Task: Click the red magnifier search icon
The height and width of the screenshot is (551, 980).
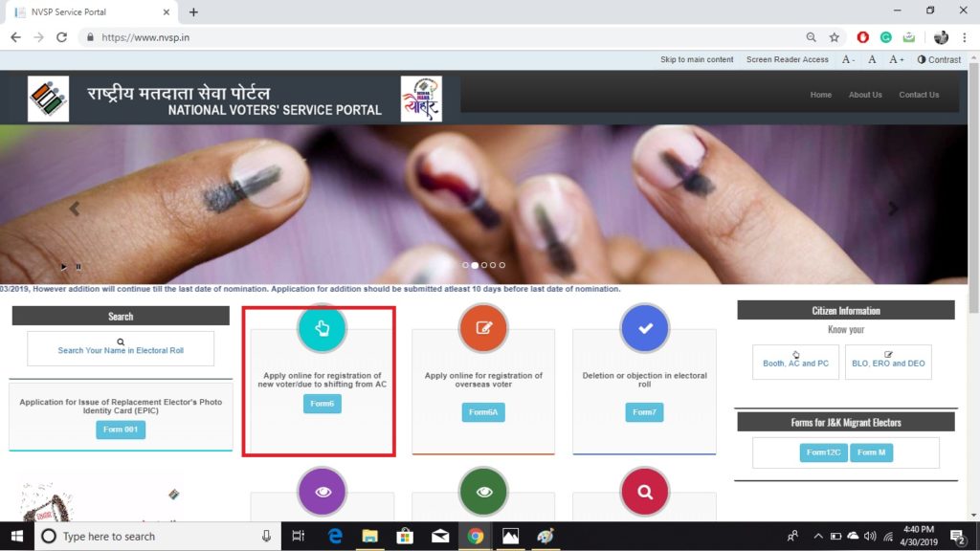Action: click(644, 492)
